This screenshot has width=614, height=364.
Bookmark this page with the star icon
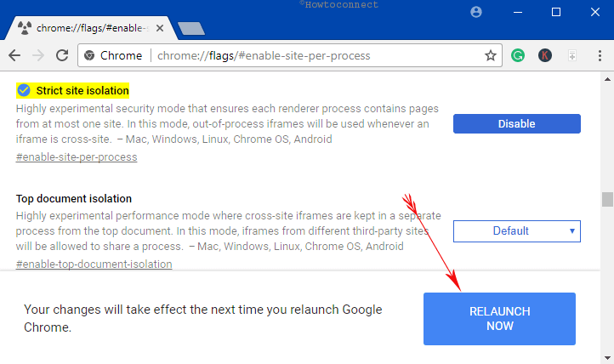coord(490,55)
